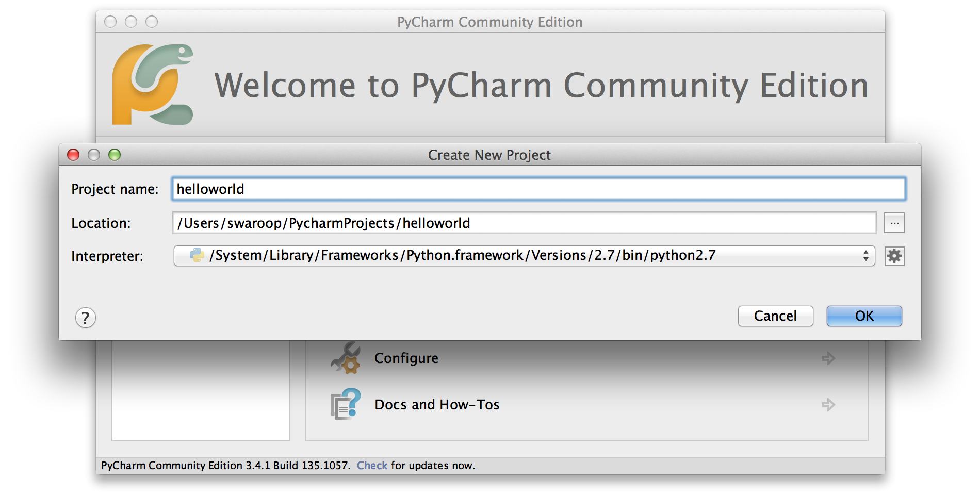Click the up/down arrows on the Interpreter combo box

point(865,256)
